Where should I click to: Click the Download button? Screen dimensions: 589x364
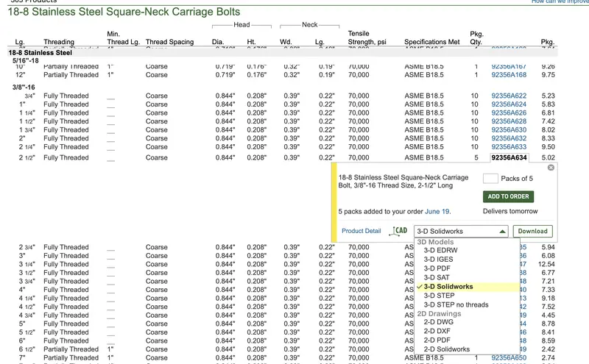532,231
